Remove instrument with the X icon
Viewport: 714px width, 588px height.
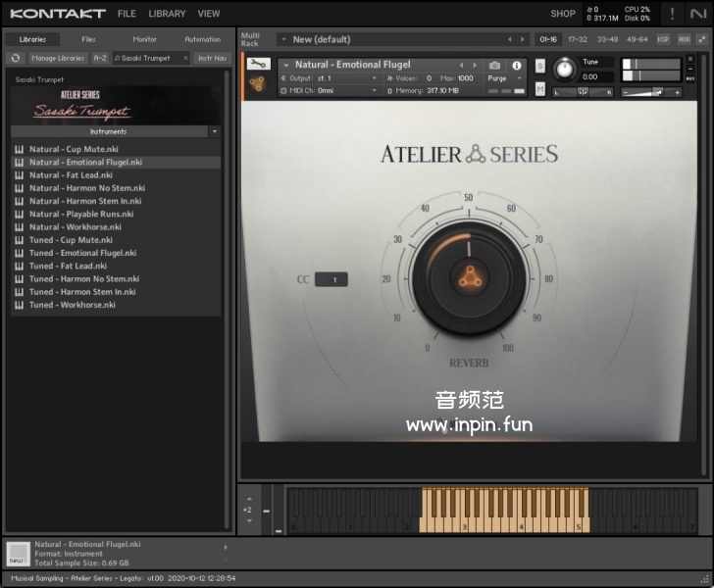690,59
